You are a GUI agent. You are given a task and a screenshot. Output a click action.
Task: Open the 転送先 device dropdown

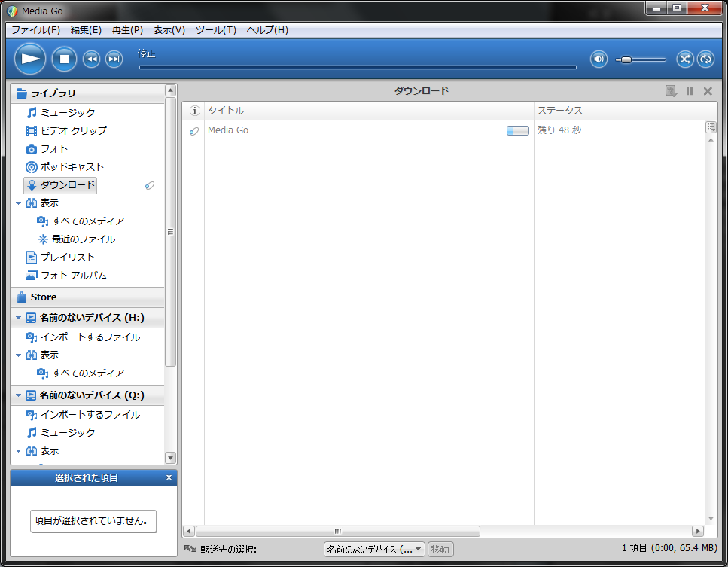point(374,550)
